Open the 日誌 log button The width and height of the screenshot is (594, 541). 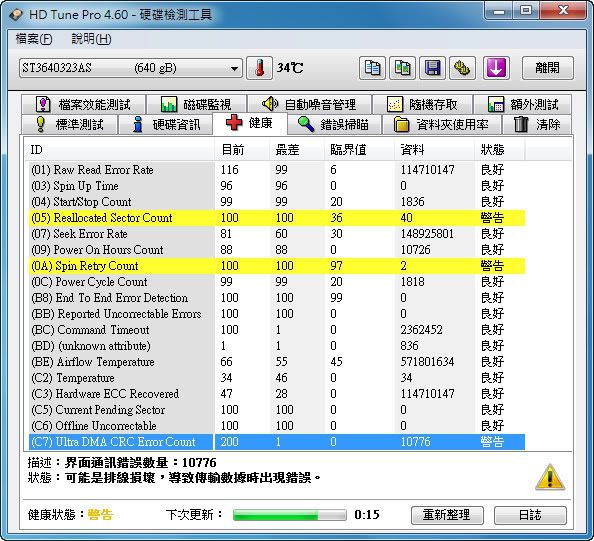530,515
